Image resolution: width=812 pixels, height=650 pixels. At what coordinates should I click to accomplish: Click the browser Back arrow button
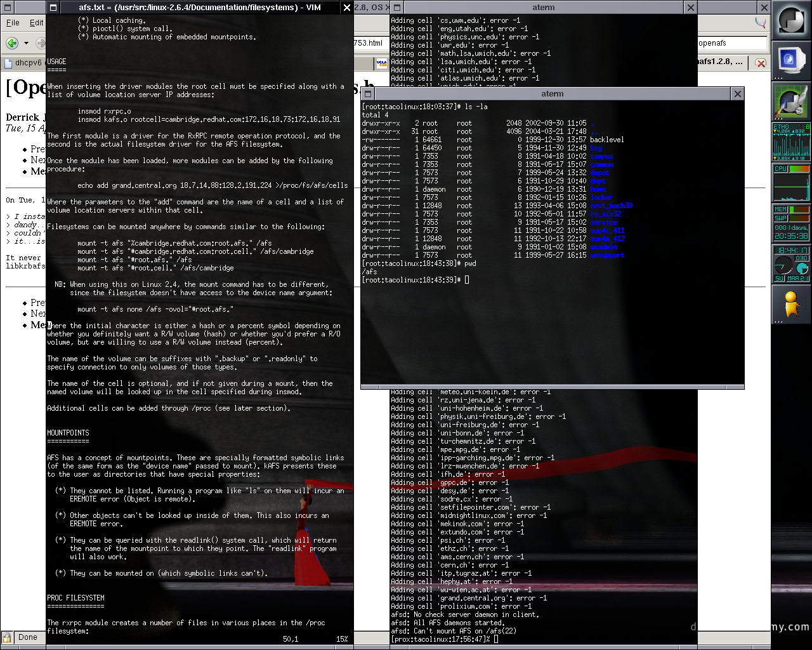tap(12, 43)
